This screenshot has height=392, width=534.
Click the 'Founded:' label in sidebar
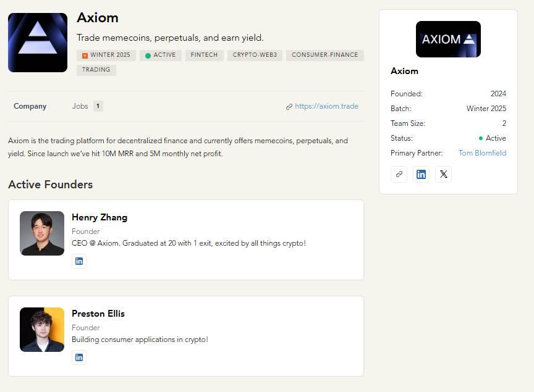pyautogui.click(x=406, y=94)
